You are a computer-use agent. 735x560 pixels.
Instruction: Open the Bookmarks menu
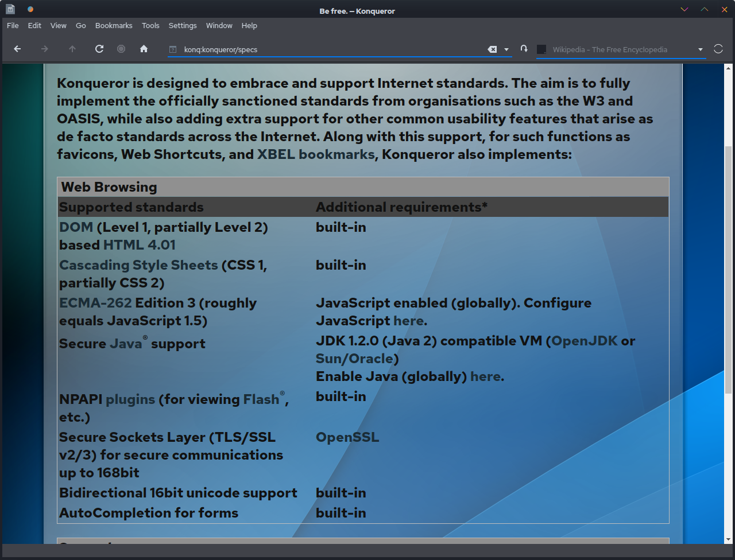114,26
